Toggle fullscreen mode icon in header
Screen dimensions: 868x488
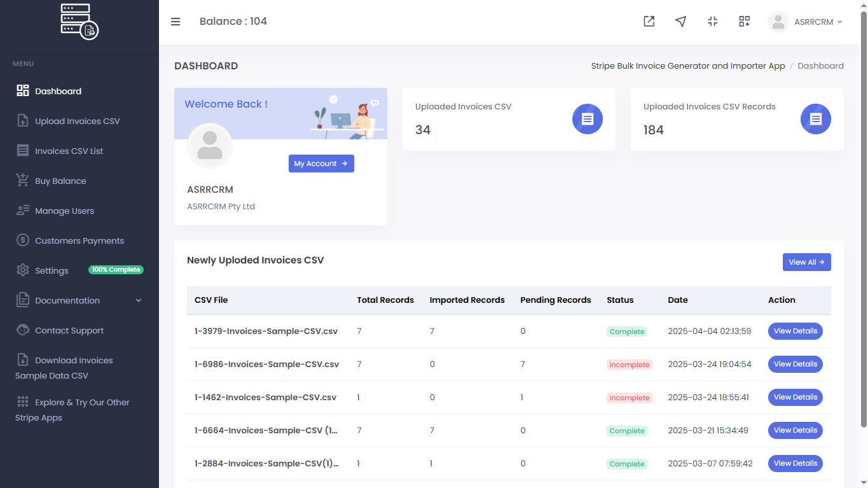click(712, 22)
